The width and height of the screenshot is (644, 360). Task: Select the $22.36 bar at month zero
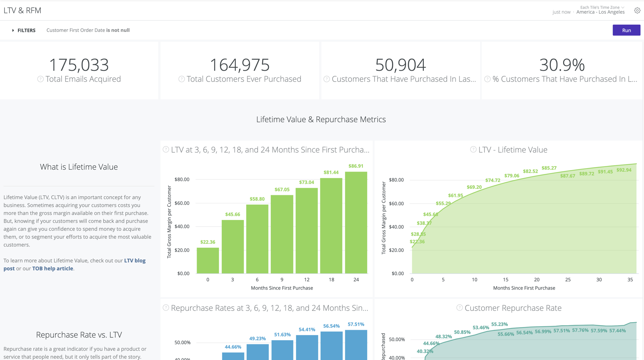[208, 261]
